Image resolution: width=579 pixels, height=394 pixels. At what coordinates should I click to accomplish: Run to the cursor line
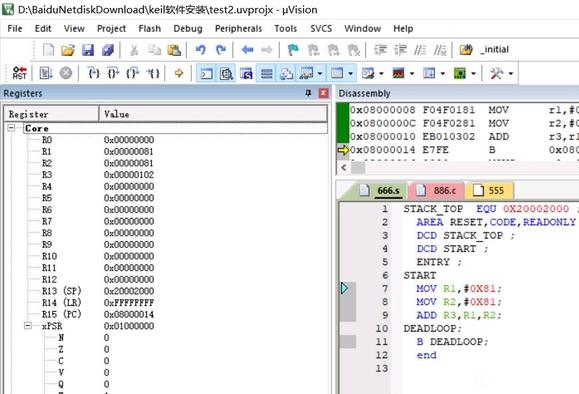pyautogui.click(x=153, y=73)
